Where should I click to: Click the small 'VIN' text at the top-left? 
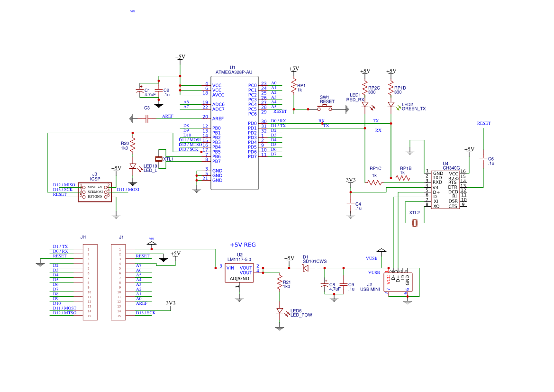pyautogui.click(x=133, y=11)
